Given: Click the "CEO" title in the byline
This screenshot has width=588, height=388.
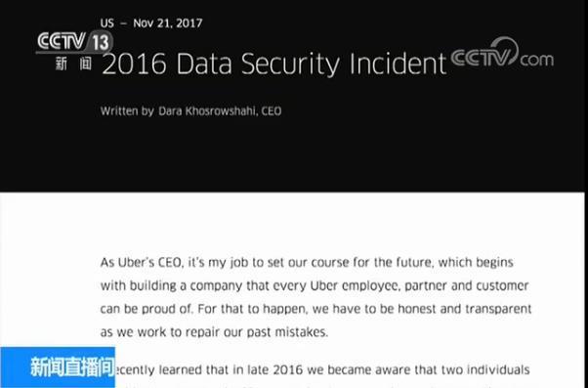Looking at the screenshot, I should (272, 111).
